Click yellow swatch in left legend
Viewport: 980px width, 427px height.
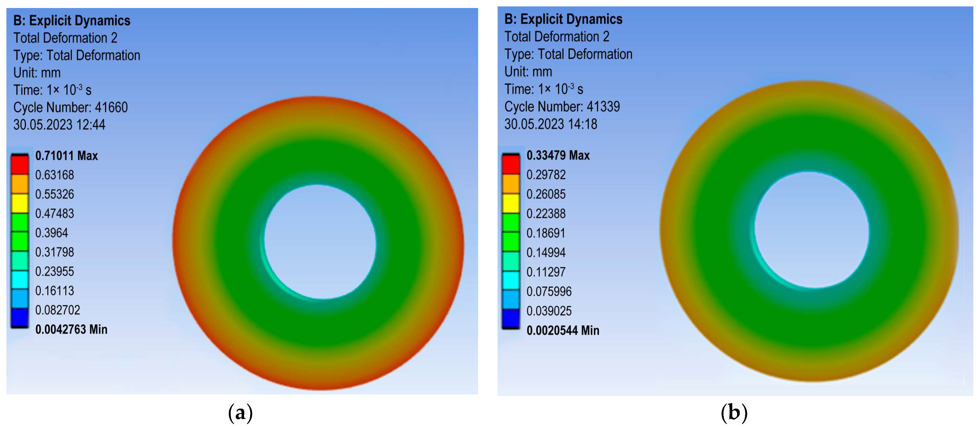(20, 203)
